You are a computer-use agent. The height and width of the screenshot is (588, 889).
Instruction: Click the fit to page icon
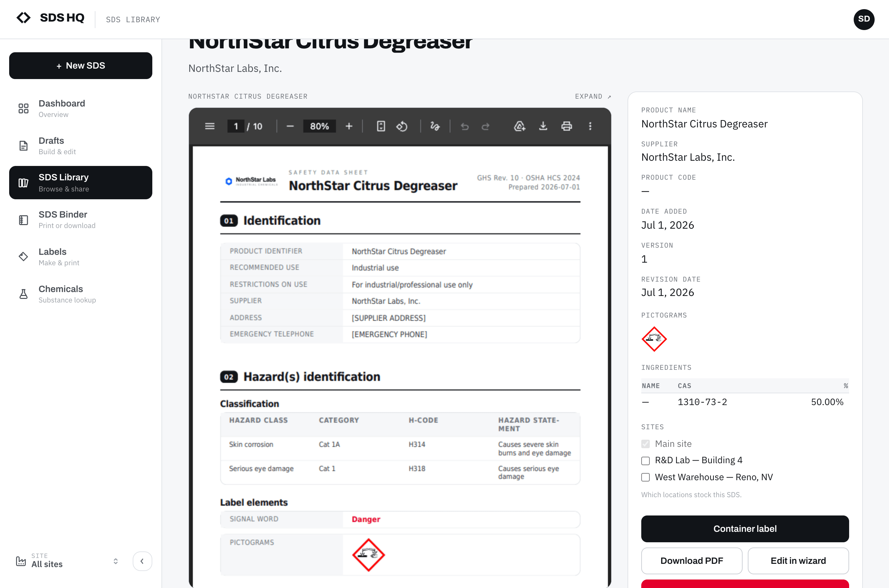click(381, 126)
